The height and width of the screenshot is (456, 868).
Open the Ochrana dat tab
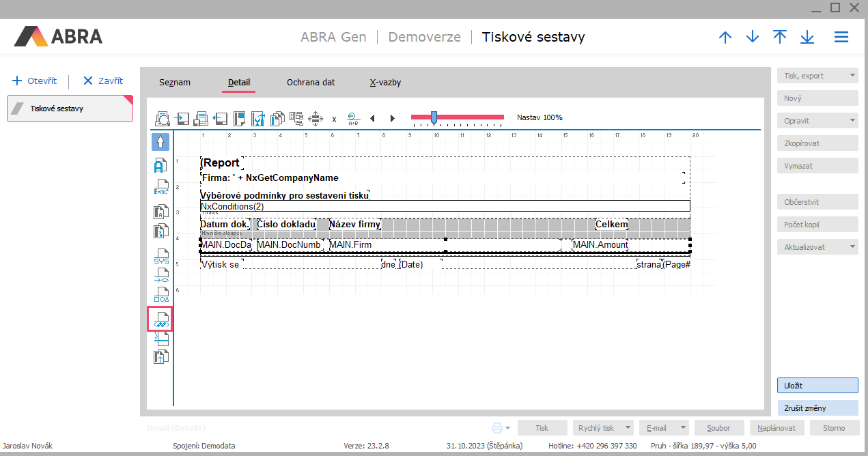tap(311, 83)
